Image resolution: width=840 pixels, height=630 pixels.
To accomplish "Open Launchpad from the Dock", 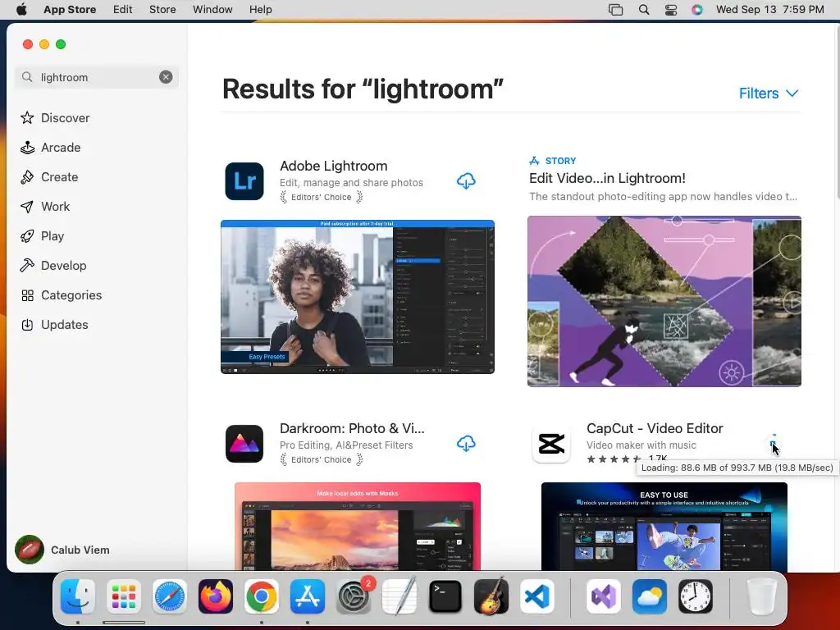I will (x=124, y=596).
